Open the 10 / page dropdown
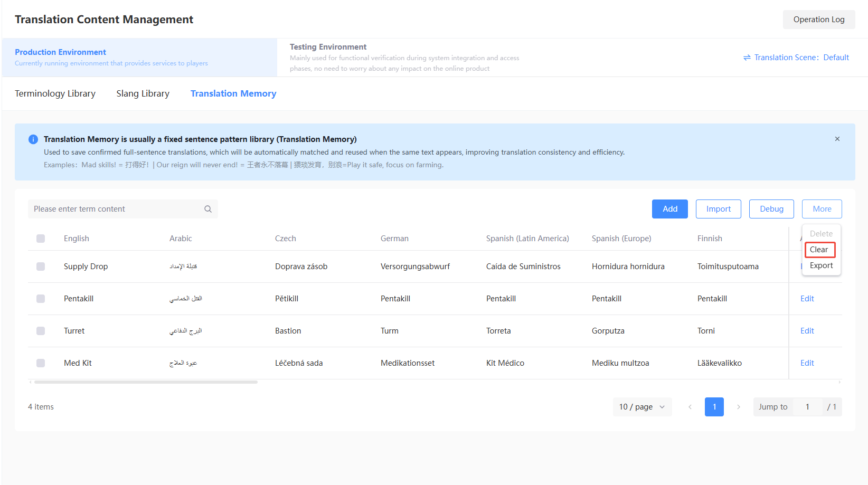 [643, 407]
